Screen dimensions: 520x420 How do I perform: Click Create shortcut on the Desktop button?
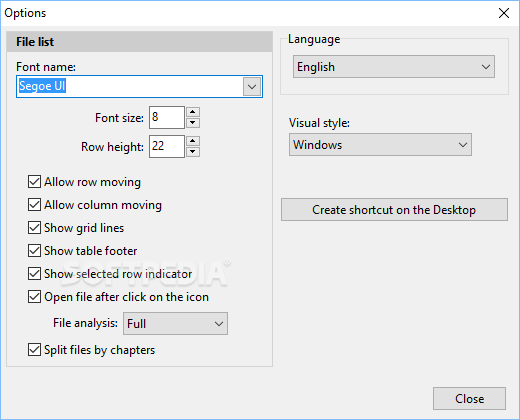click(394, 210)
